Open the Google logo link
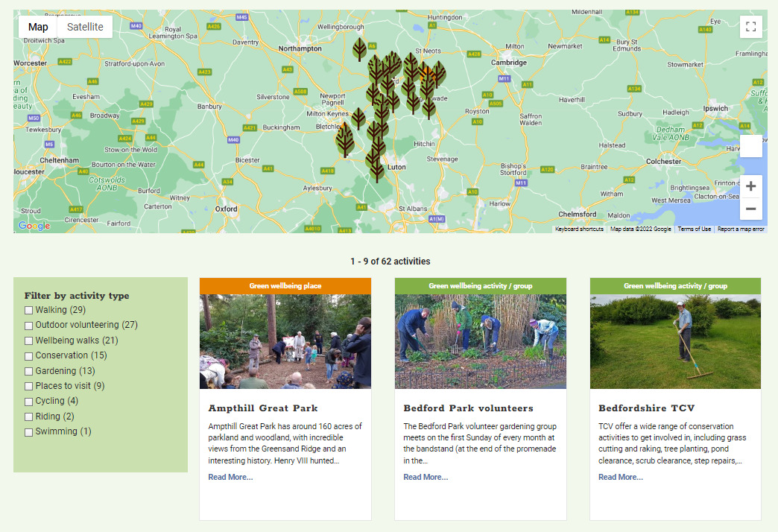 tap(34, 226)
